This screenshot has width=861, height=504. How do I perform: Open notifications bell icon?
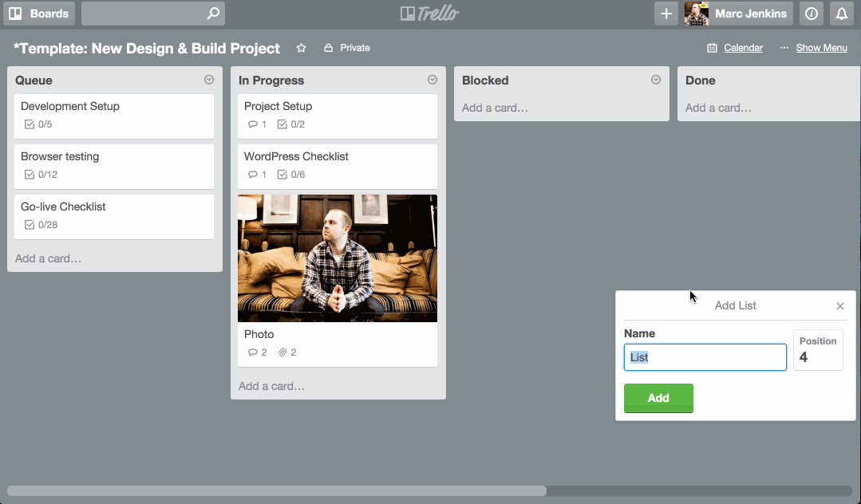click(841, 14)
